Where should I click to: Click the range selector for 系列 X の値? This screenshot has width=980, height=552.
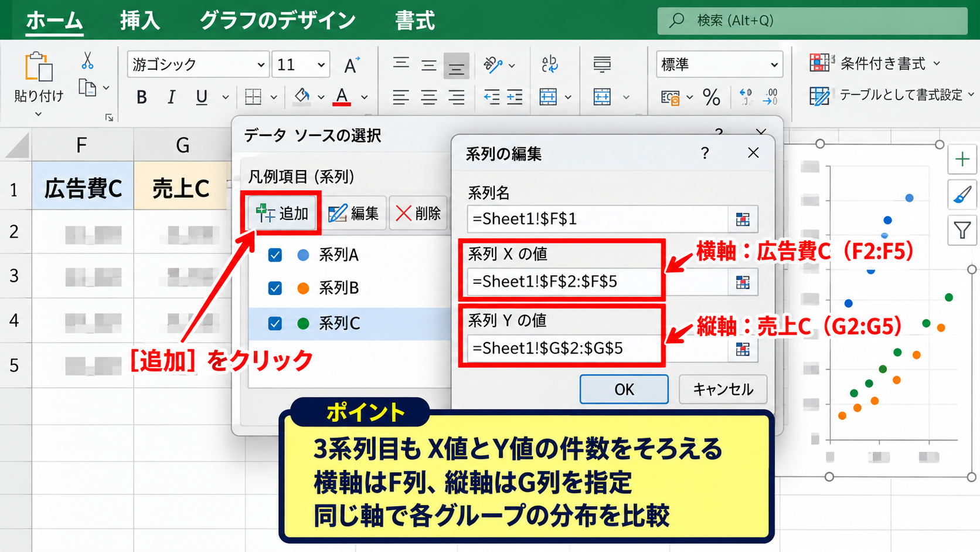coord(743,282)
